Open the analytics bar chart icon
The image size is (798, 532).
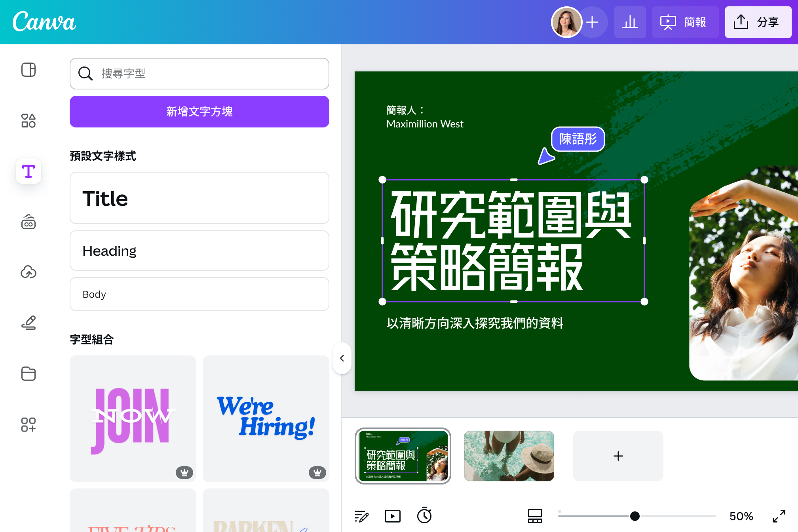click(x=630, y=22)
